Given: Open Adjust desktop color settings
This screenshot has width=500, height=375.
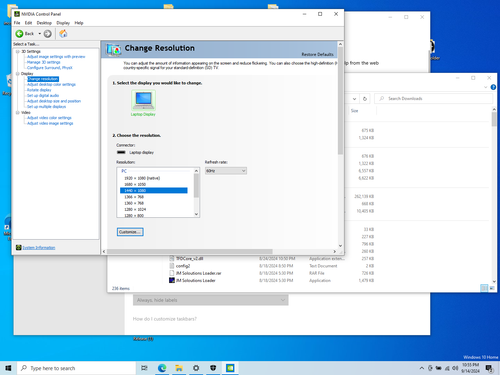Looking at the screenshot, I should tap(51, 85).
